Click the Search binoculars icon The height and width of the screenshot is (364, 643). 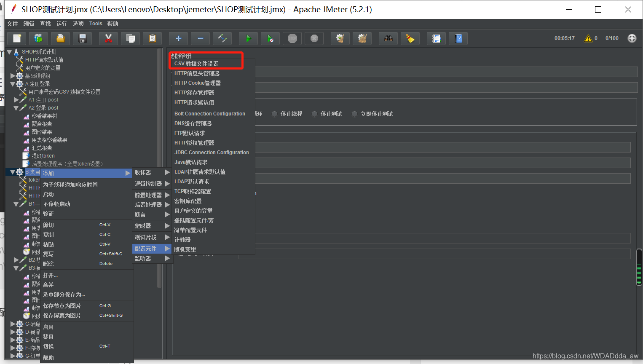[x=388, y=38]
